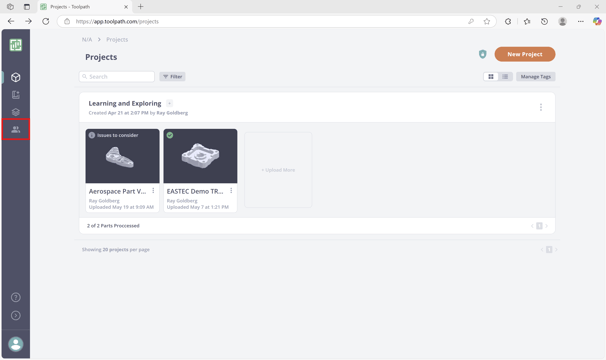606x360 pixels.
Task: Open the stacked layers sidebar icon
Action: click(15, 112)
